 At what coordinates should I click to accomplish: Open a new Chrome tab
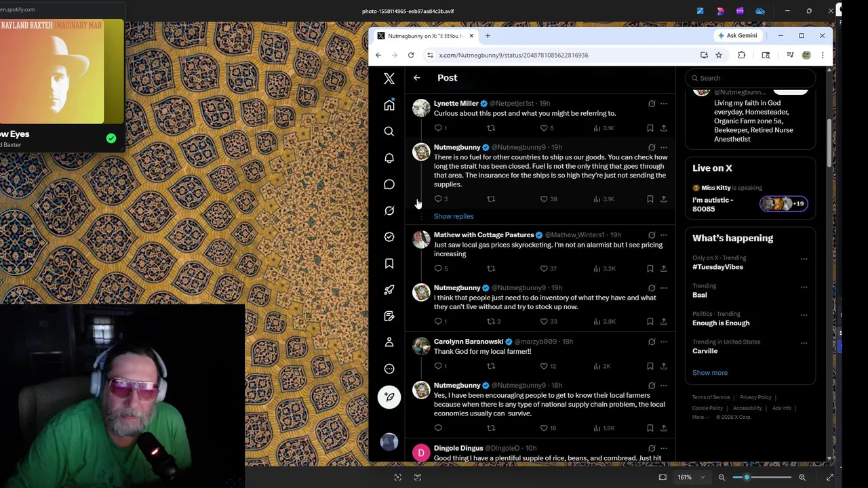pyautogui.click(x=487, y=36)
